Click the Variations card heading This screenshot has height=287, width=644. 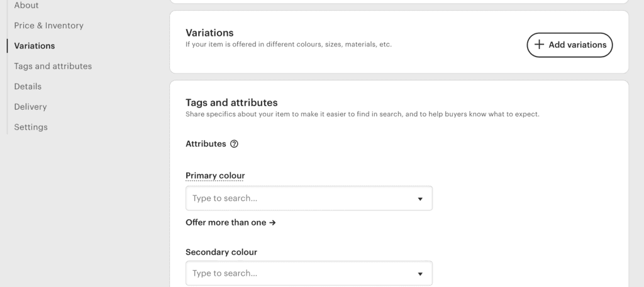209,33
